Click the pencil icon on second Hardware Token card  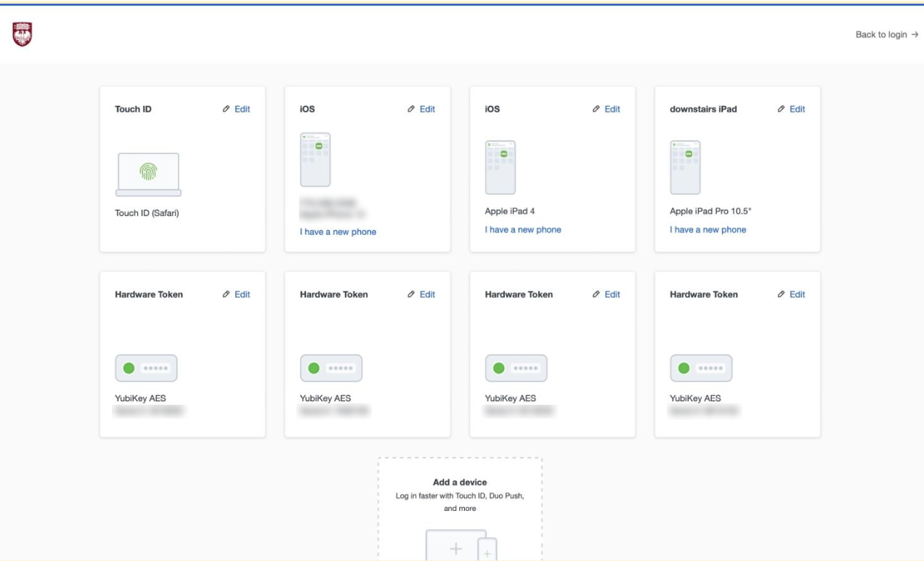(x=410, y=294)
